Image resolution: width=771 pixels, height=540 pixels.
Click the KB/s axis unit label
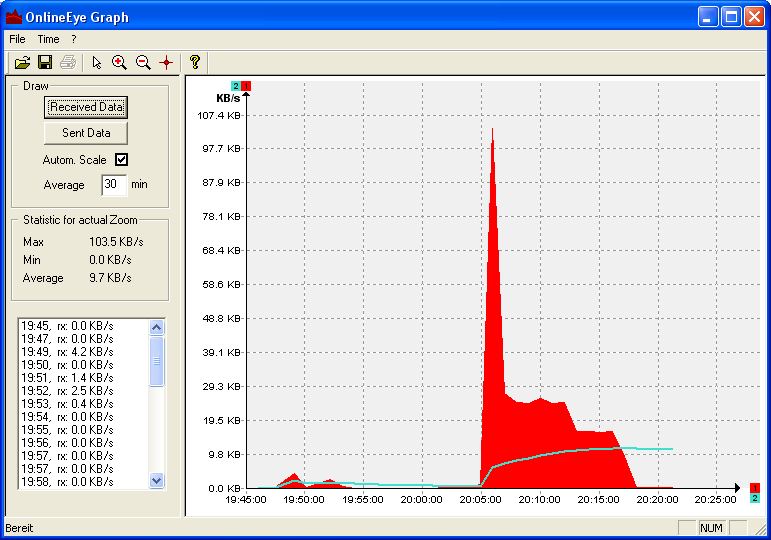[x=228, y=98]
